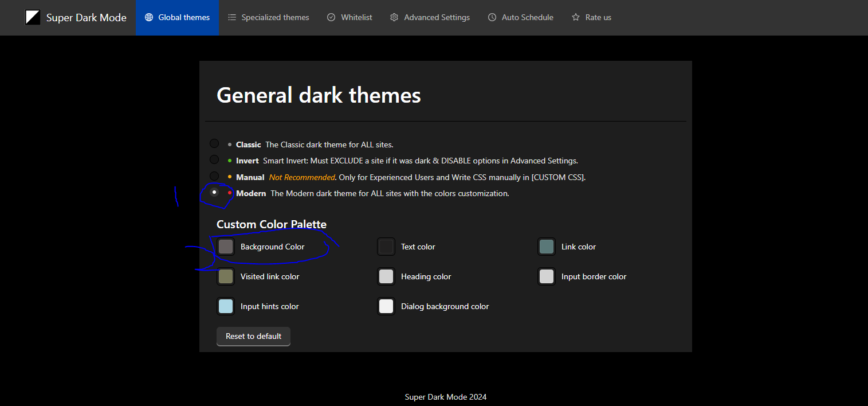Change the Input hints color swatch
The height and width of the screenshot is (406, 868).
[226, 306]
